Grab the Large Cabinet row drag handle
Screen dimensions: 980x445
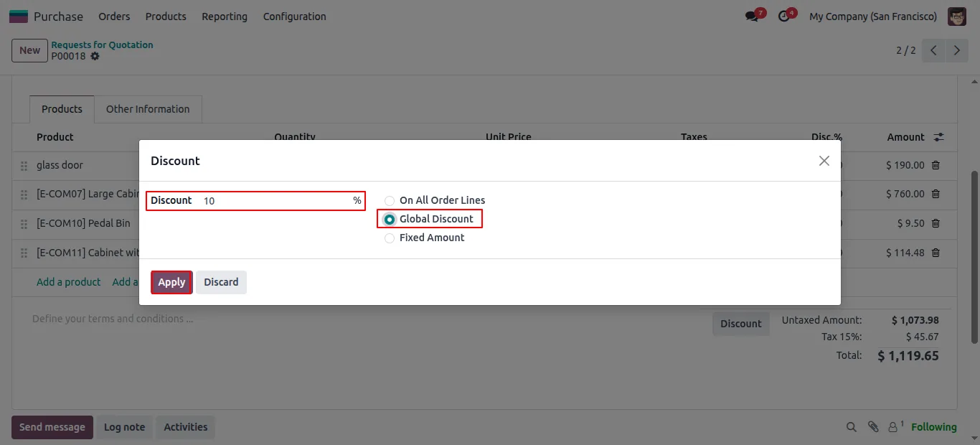click(x=24, y=195)
